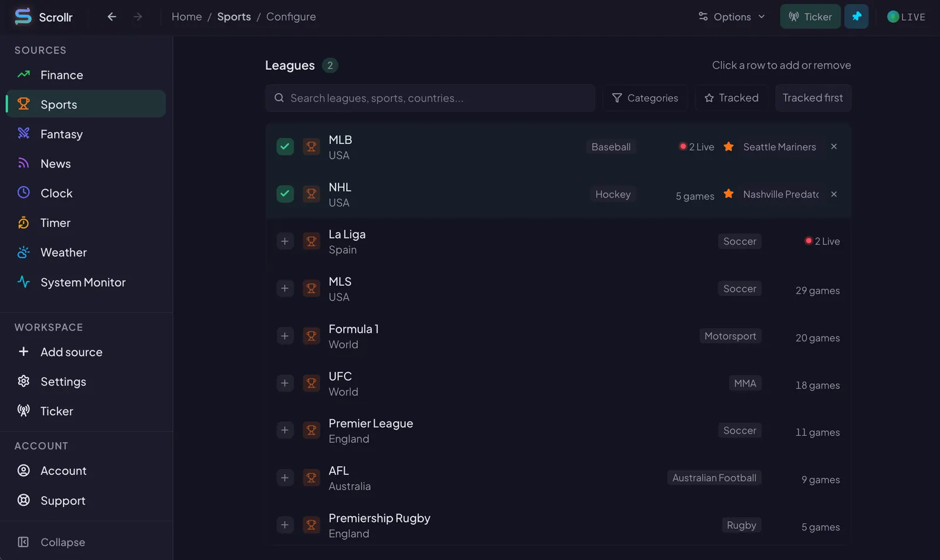Click the Support lifebuoy icon
This screenshot has width=940, height=560.
[x=23, y=500]
